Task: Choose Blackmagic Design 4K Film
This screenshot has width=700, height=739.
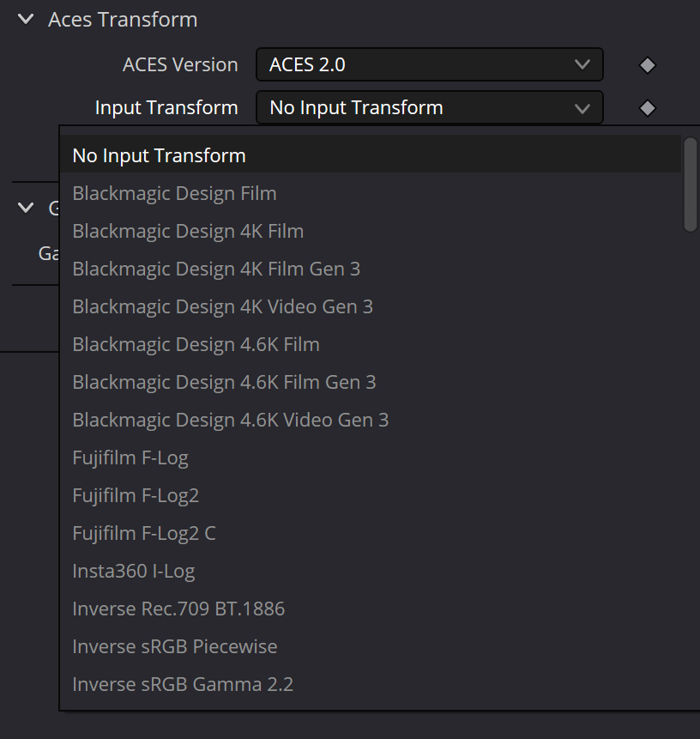Action: (x=371, y=231)
